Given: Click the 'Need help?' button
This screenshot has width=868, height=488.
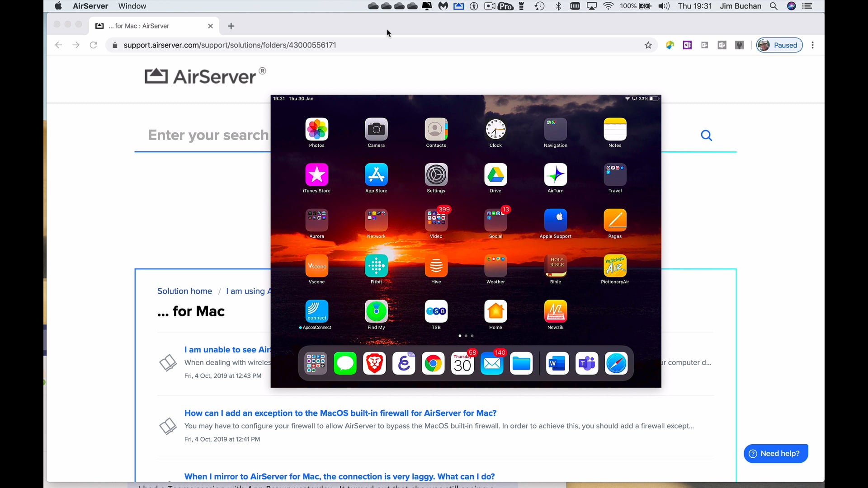Looking at the screenshot, I should [775, 453].
